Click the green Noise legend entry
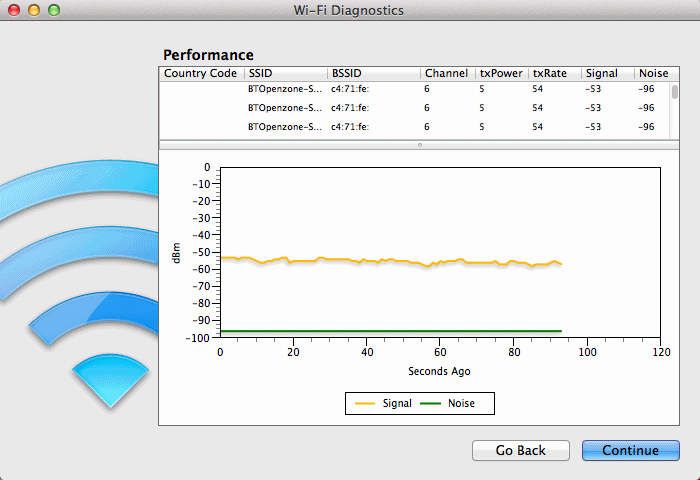The width and height of the screenshot is (700, 480). point(448,403)
